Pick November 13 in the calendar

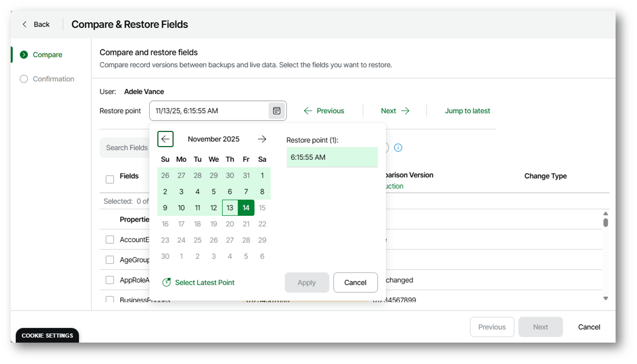pos(230,208)
